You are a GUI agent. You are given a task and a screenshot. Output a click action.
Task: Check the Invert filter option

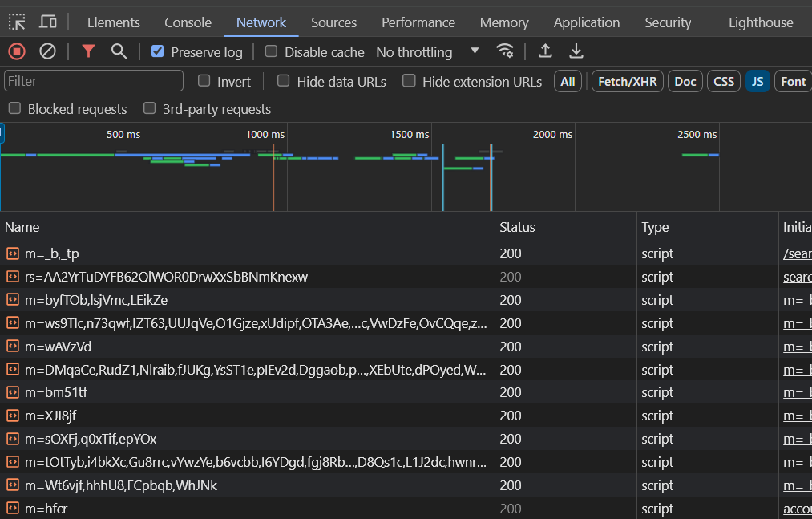tap(204, 81)
